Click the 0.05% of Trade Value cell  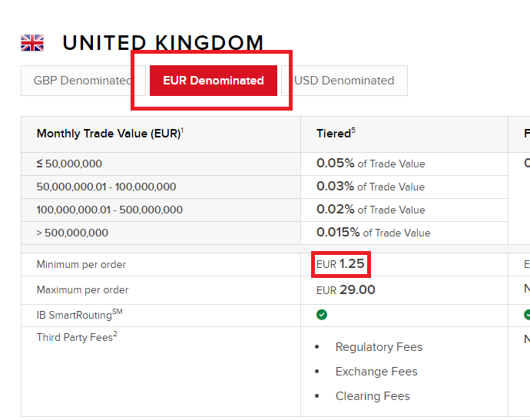click(x=404, y=164)
